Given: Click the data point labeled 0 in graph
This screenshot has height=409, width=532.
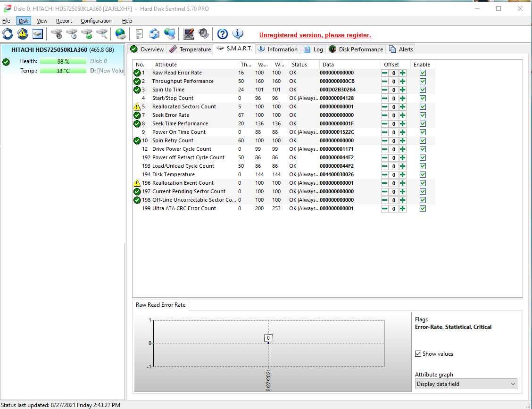Looking at the screenshot, I should pos(268,343).
